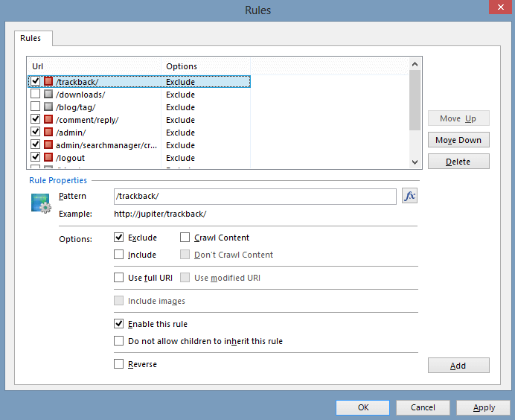This screenshot has width=515, height=420.
Task: Uncheck the /trackback/ rule checkbox
Action: click(35, 81)
